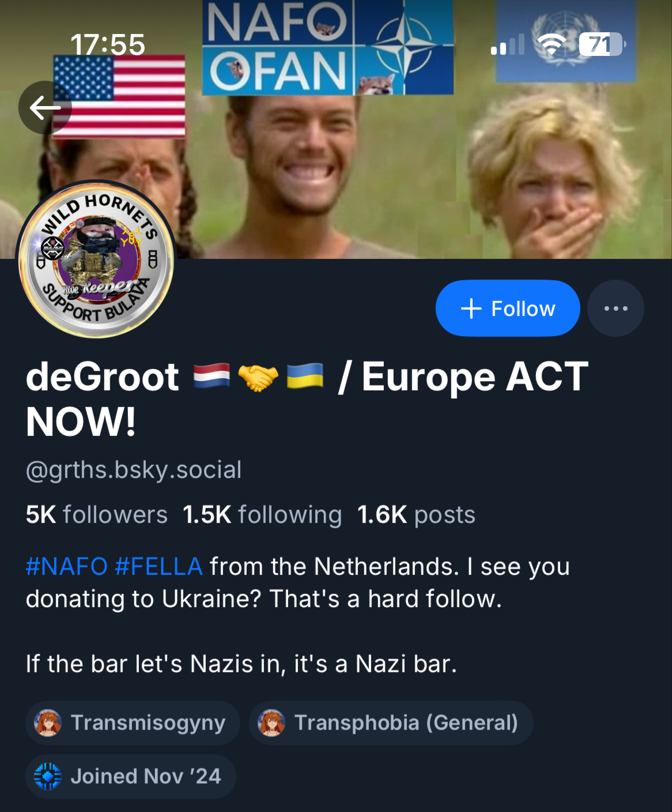Tap the blue emblem icon on Joined badge
Viewport: 672px width, 812px height.
(x=48, y=776)
